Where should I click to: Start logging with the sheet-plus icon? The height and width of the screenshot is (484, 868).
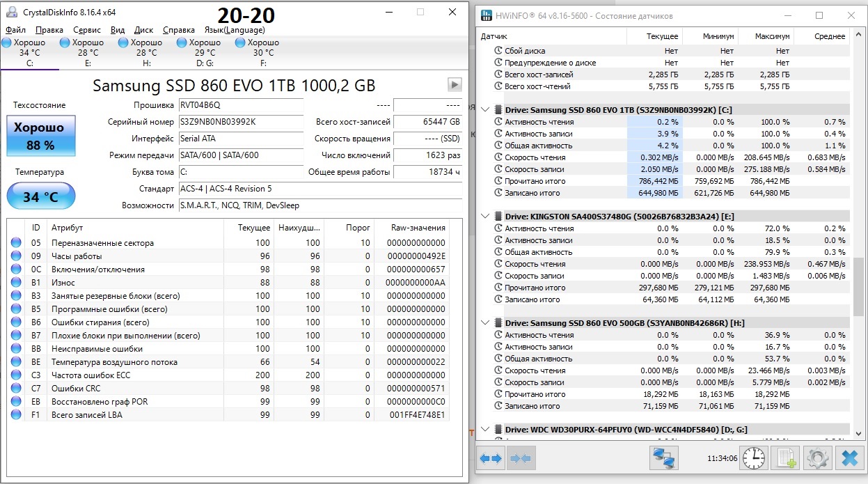tap(786, 458)
